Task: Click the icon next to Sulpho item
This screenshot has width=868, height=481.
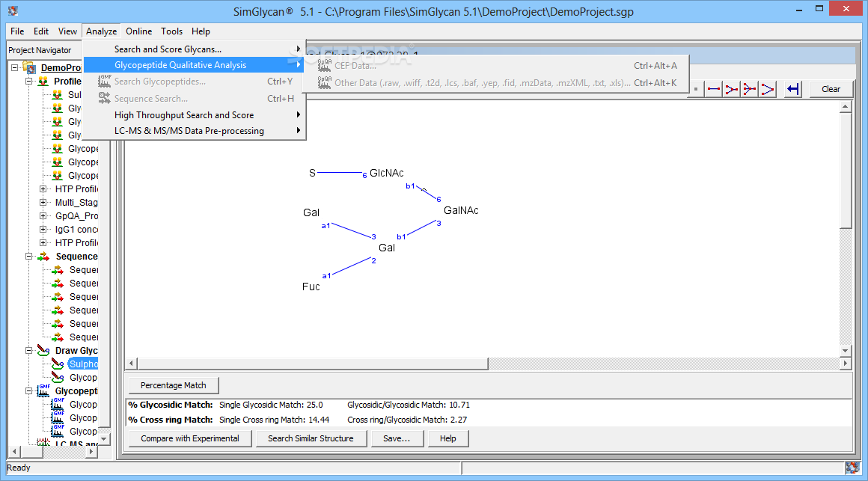Action: (58, 364)
